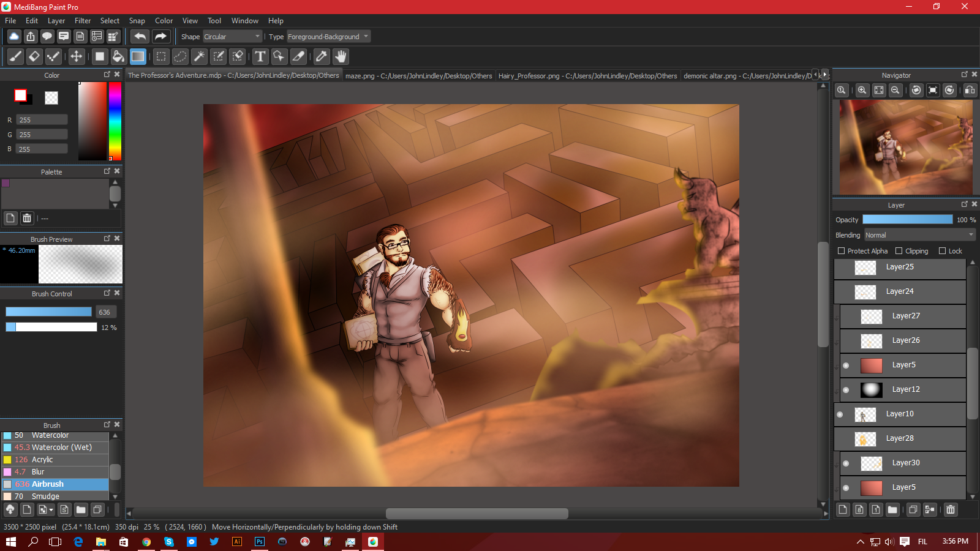Select the Divide tool
The height and width of the screenshot is (551, 980).
pyautogui.click(x=298, y=57)
